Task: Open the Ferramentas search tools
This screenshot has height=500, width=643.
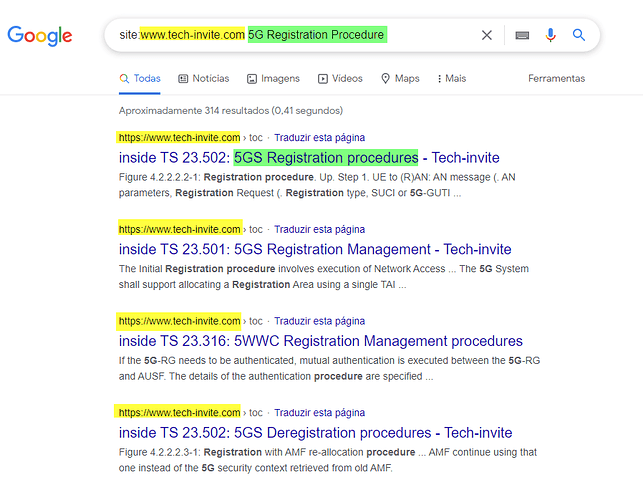Action: click(556, 78)
